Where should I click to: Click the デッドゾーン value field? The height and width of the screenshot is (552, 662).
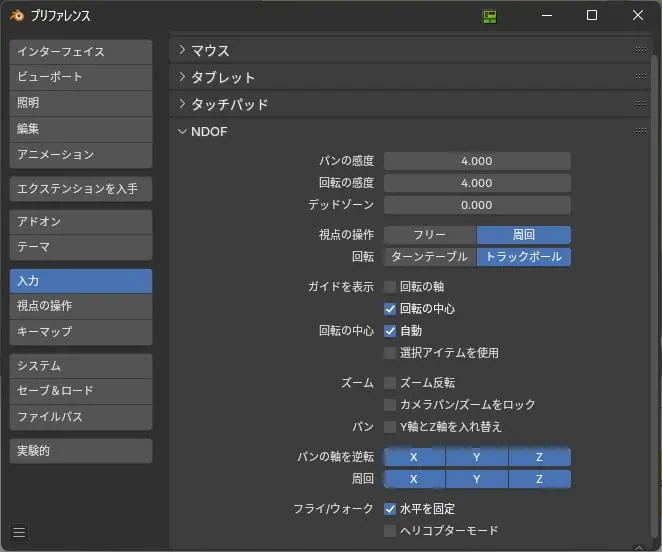(x=477, y=205)
